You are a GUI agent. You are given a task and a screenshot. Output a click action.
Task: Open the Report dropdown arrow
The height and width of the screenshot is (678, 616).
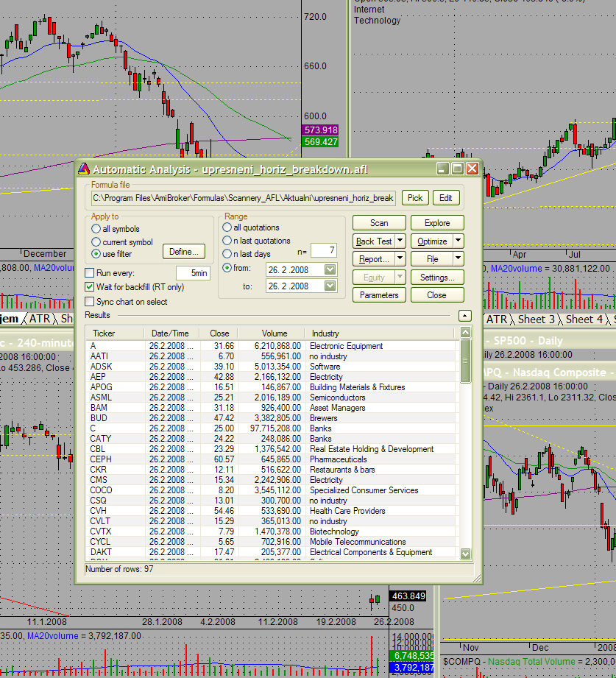400,258
